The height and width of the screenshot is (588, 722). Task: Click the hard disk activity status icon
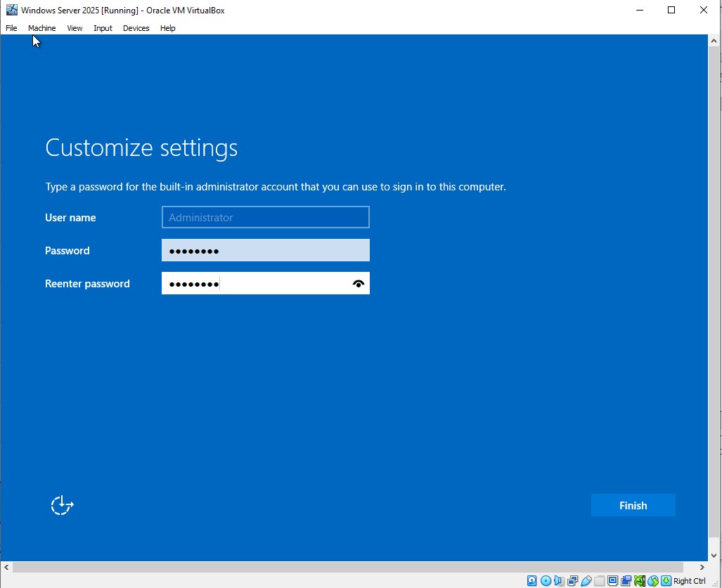(x=532, y=581)
